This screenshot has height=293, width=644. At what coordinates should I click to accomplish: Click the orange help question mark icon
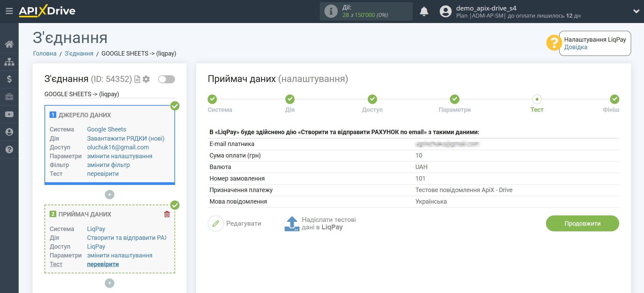click(x=554, y=43)
